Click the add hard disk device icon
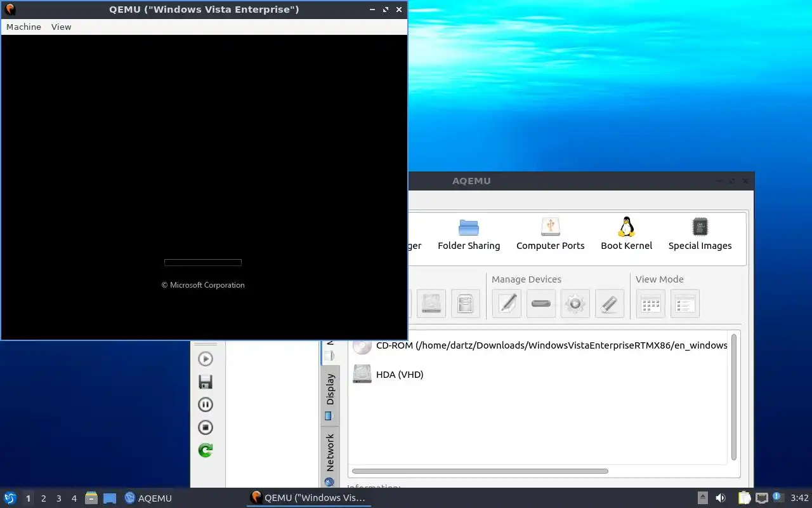The width and height of the screenshot is (812, 508). (x=431, y=304)
